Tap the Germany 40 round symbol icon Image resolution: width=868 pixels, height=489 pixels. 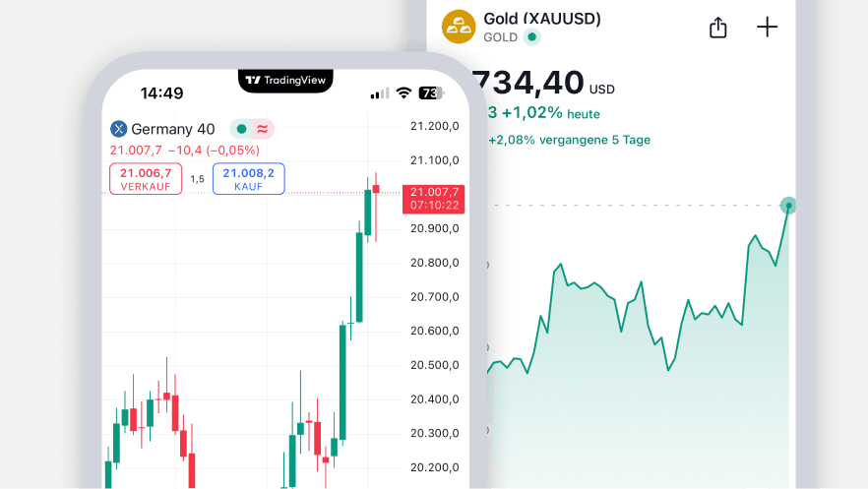[119, 129]
